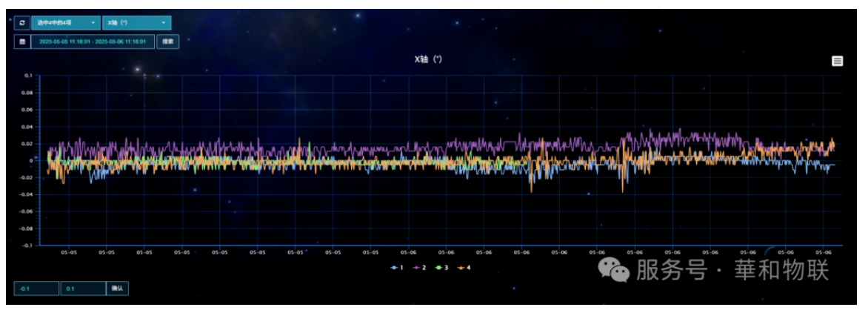The image size is (868, 310).
Task: Toggle series 3 green legend item
Action: coord(441,266)
